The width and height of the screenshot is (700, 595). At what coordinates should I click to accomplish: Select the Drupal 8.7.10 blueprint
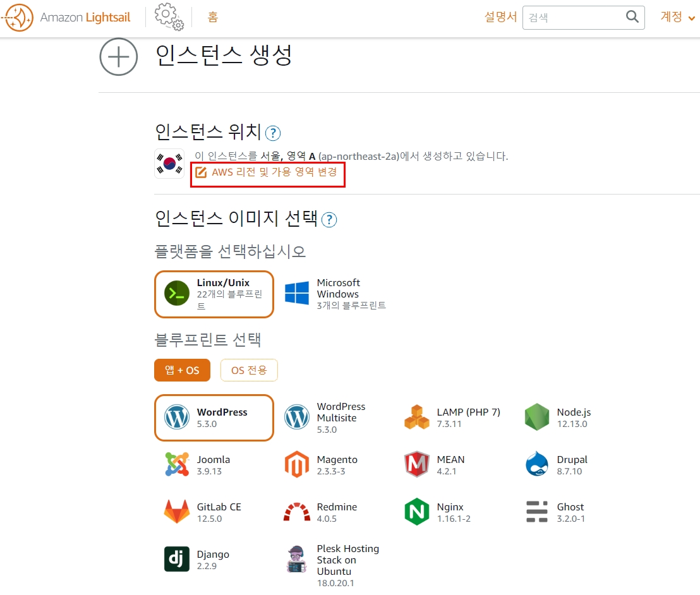pos(556,465)
